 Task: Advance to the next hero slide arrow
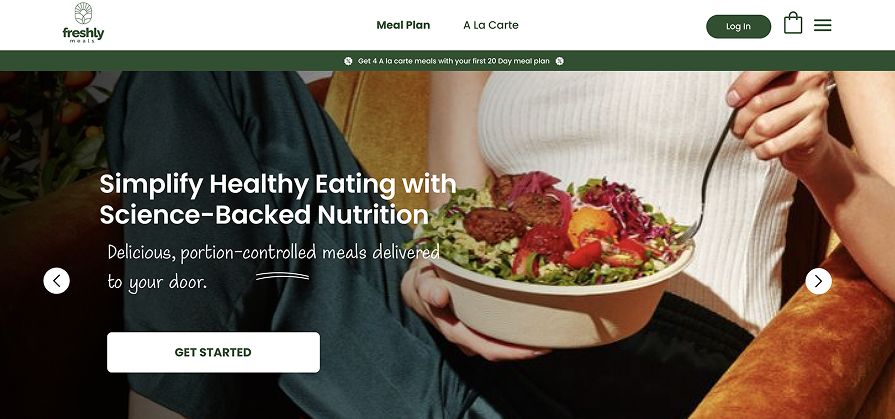pyautogui.click(x=819, y=281)
